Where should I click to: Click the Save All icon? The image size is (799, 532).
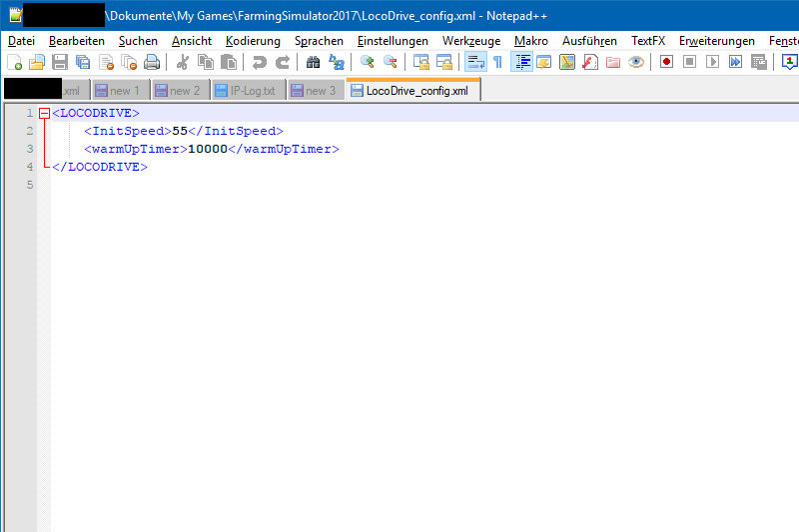tap(83, 62)
